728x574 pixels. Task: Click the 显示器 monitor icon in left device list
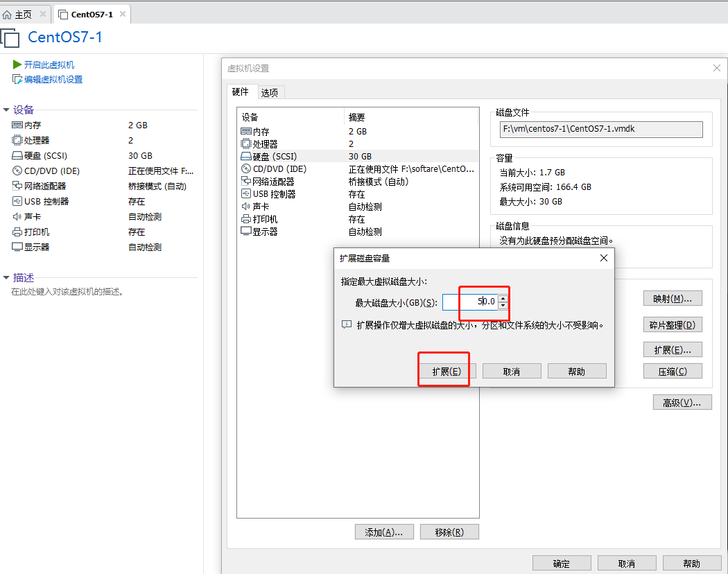[x=17, y=247]
